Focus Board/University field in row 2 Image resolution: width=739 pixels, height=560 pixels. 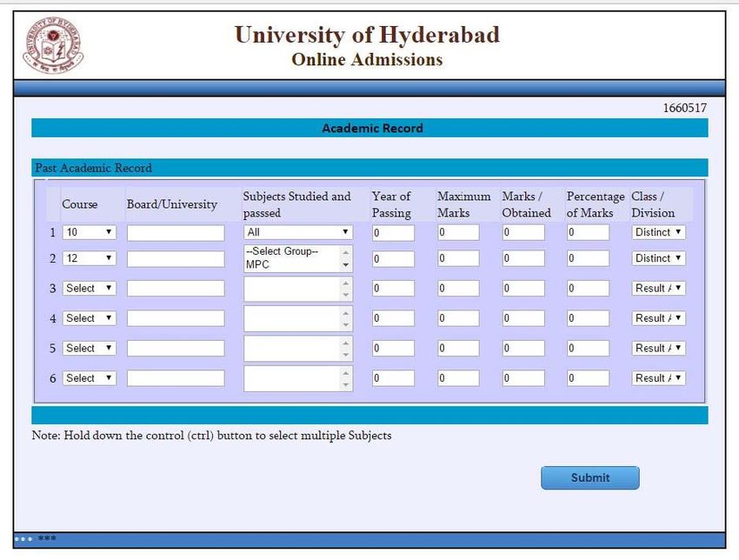point(176,259)
